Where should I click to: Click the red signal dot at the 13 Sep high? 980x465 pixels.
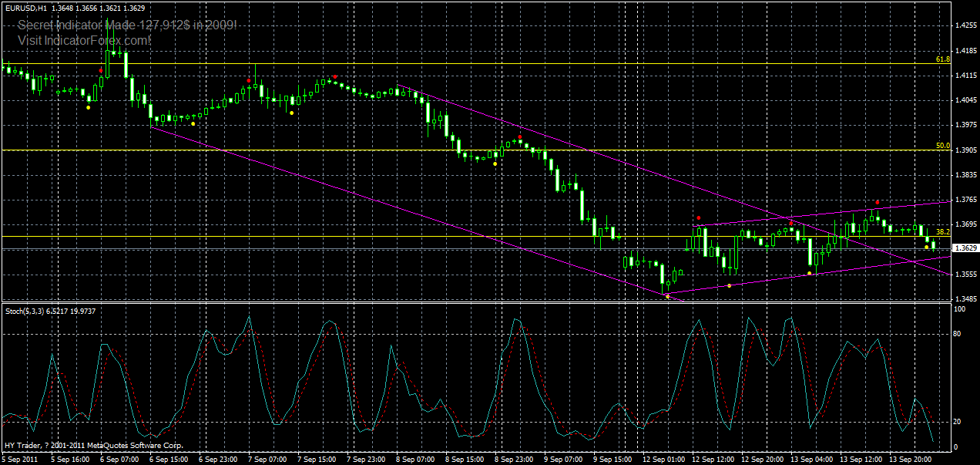(x=877, y=204)
